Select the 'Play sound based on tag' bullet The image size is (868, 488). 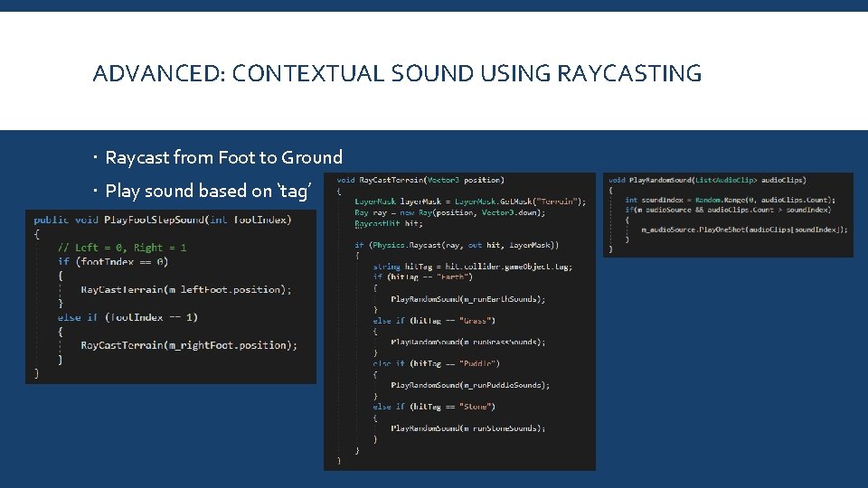[208, 191]
